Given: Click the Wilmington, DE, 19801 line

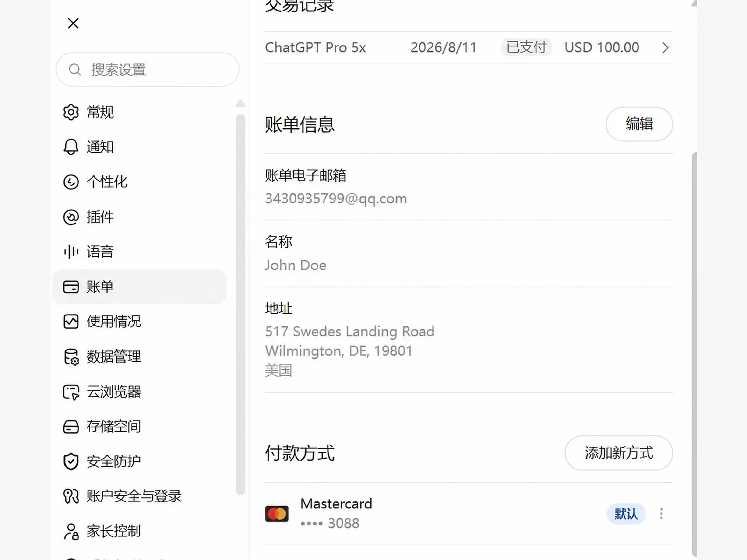Looking at the screenshot, I should (x=339, y=351).
